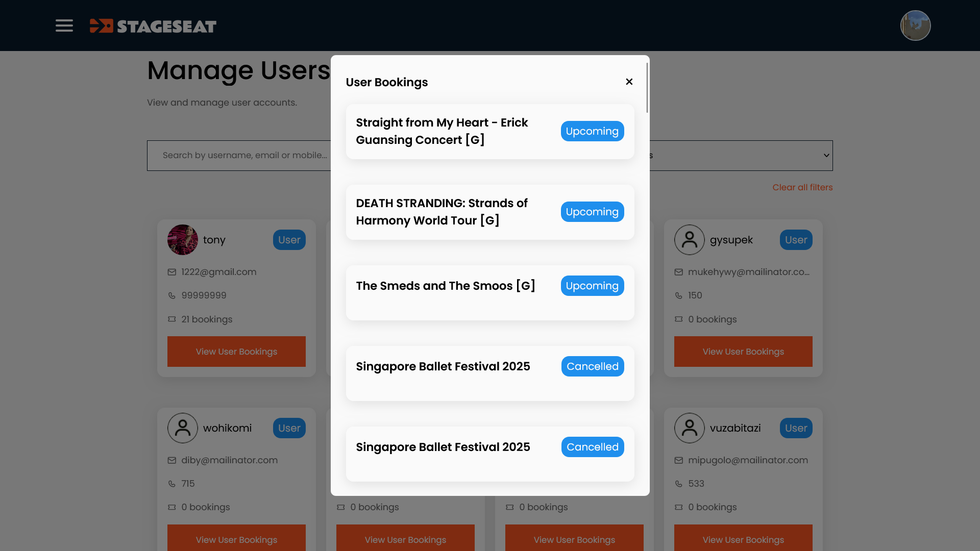Click wohikomi's default avatar icon
Viewport: 980px width, 551px height.
(182, 428)
